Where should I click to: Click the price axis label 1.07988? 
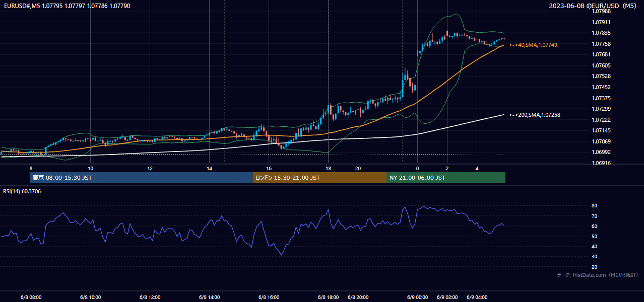(601, 12)
